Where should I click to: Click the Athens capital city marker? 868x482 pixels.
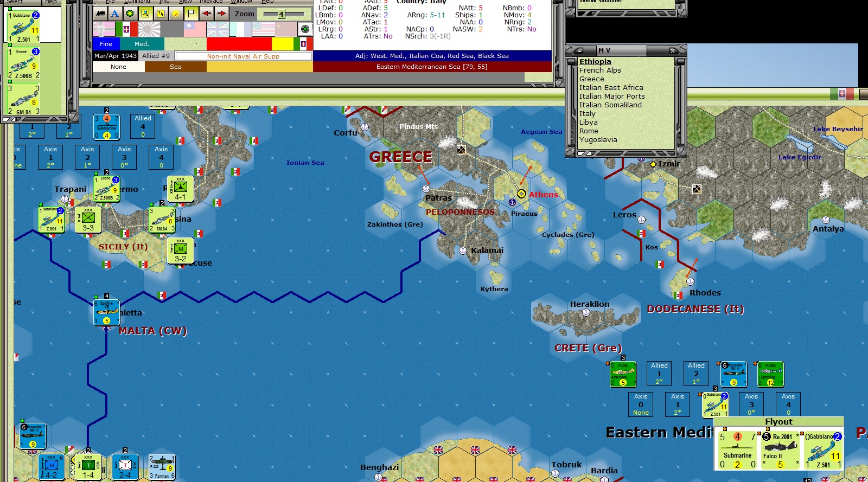521,194
